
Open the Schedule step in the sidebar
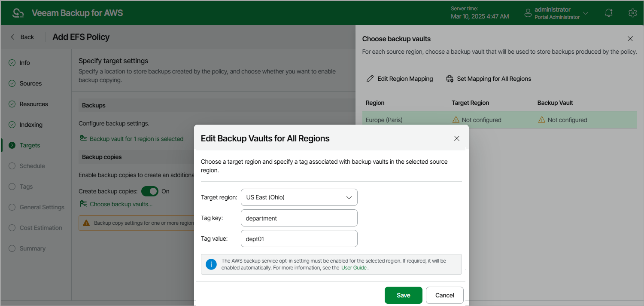pyautogui.click(x=32, y=166)
